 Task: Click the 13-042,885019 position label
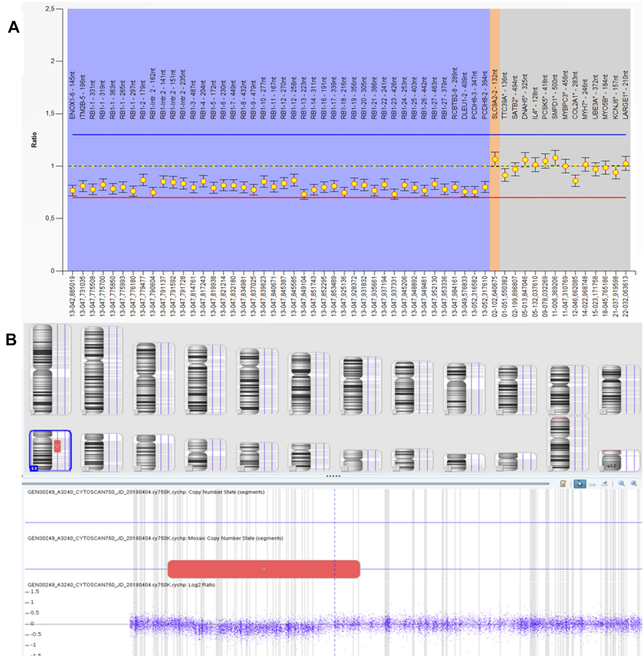point(72,296)
